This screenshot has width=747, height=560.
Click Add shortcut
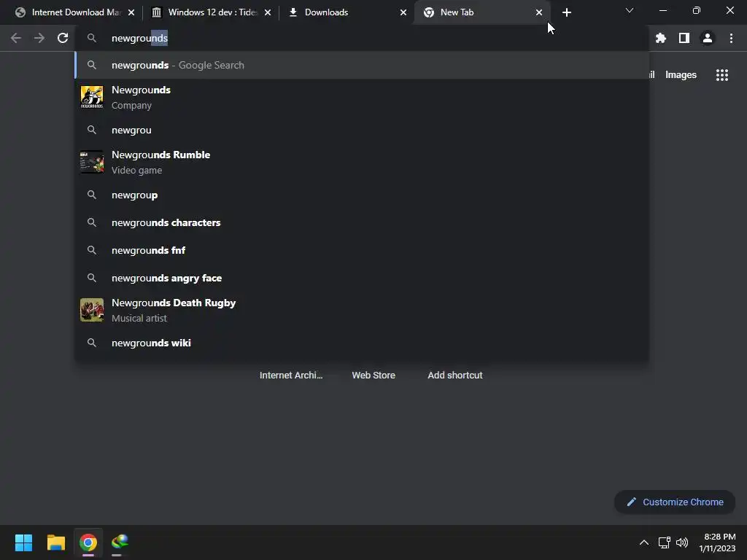[x=455, y=376]
